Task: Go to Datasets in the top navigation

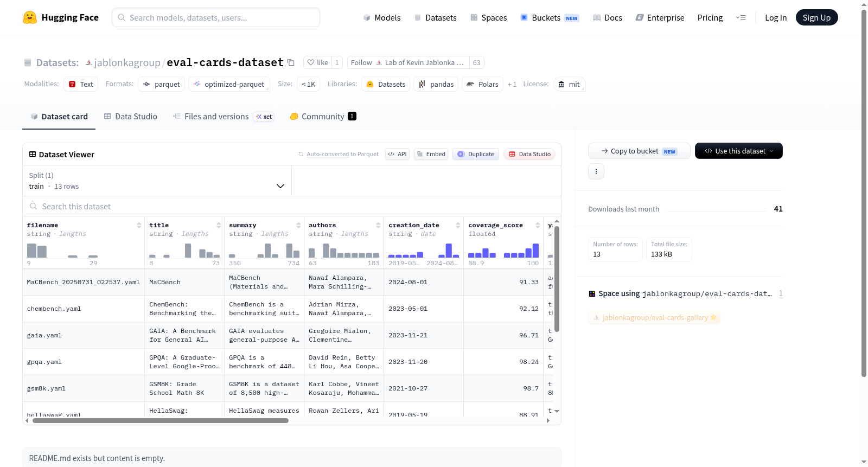Action: (x=435, y=17)
